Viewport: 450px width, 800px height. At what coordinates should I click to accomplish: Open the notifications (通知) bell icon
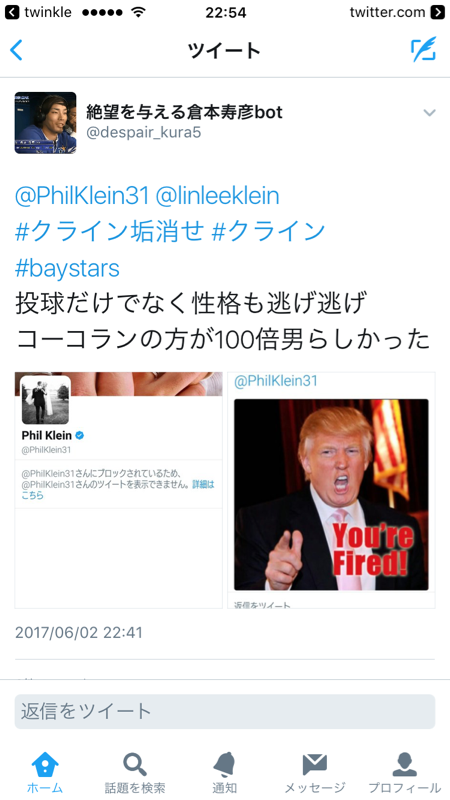pyautogui.click(x=224, y=764)
